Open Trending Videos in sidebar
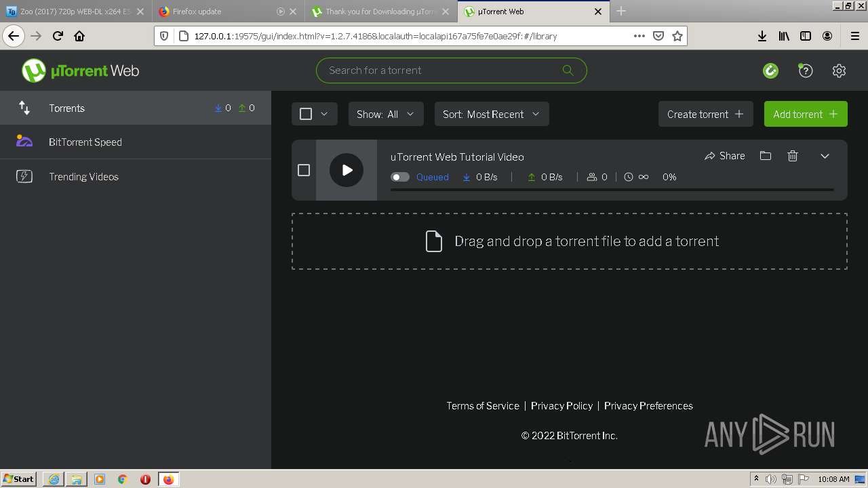The width and height of the screenshot is (868, 488). pyautogui.click(x=136, y=176)
